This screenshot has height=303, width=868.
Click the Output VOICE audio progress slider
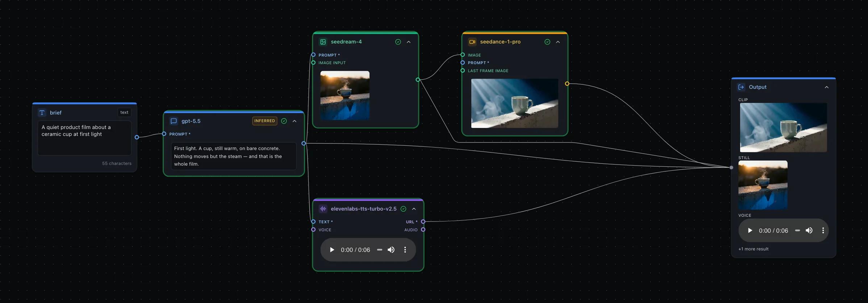tap(797, 231)
